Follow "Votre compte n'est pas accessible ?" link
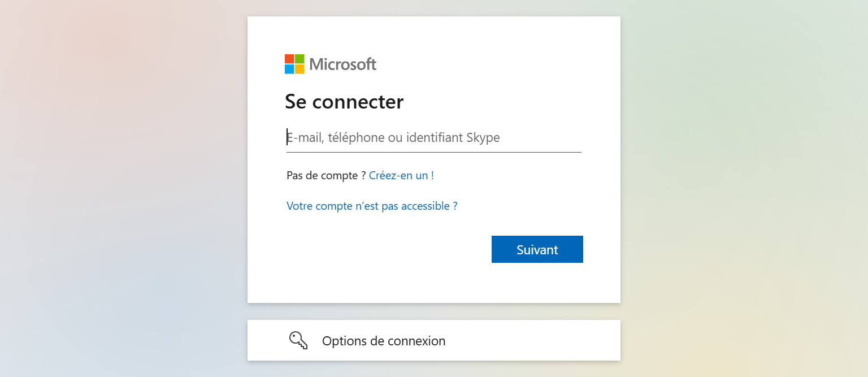The image size is (868, 377). pyautogui.click(x=372, y=206)
